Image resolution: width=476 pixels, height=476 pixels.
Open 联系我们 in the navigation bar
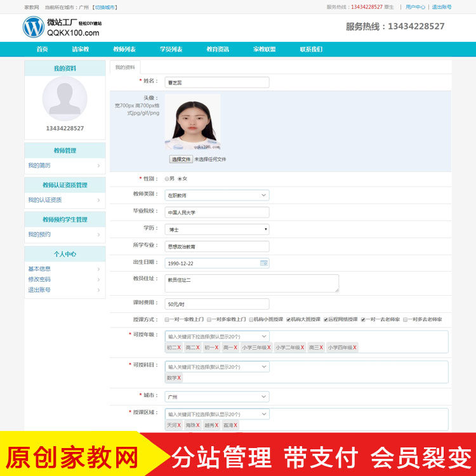tap(311, 49)
